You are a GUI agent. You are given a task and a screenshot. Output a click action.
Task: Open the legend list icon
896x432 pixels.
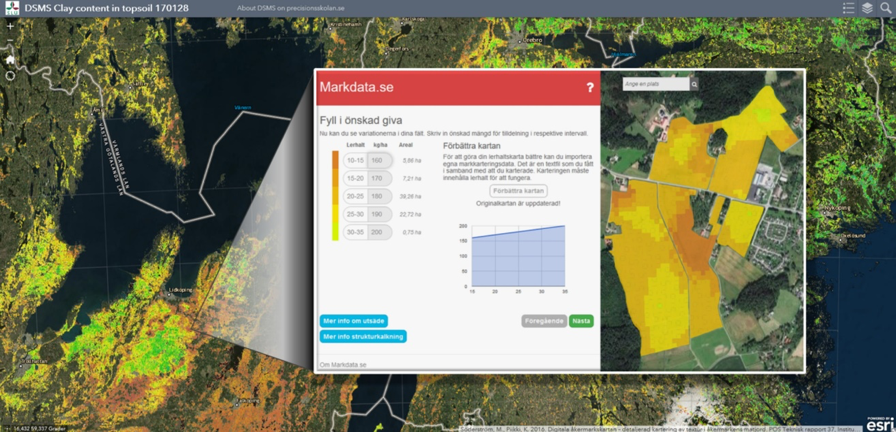coord(848,8)
